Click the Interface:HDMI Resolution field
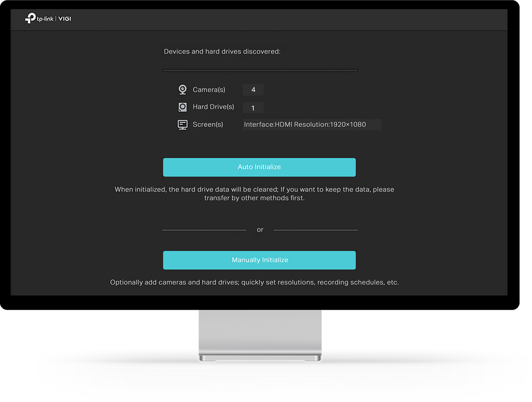The width and height of the screenshot is (532, 402). pos(312,125)
